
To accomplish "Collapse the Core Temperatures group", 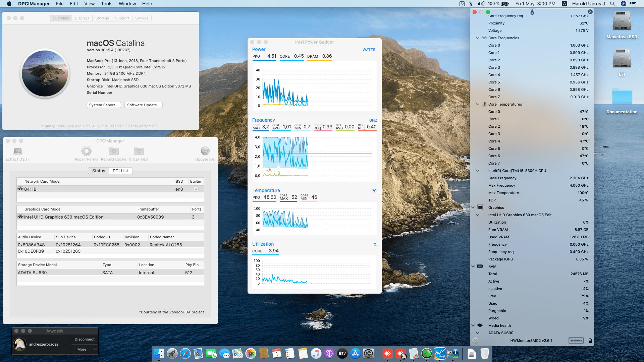I will point(478,104).
